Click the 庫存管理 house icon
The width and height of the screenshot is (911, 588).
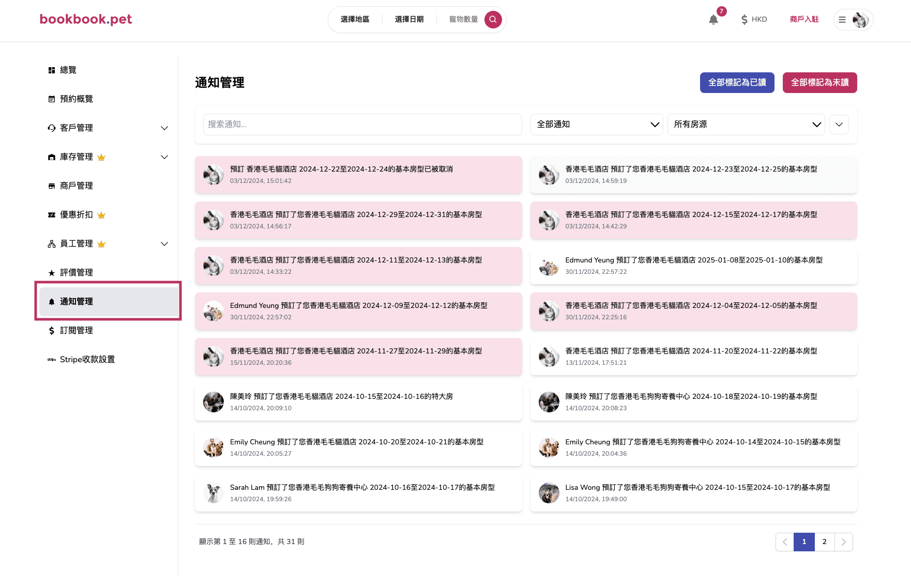(x=52, y=157)
